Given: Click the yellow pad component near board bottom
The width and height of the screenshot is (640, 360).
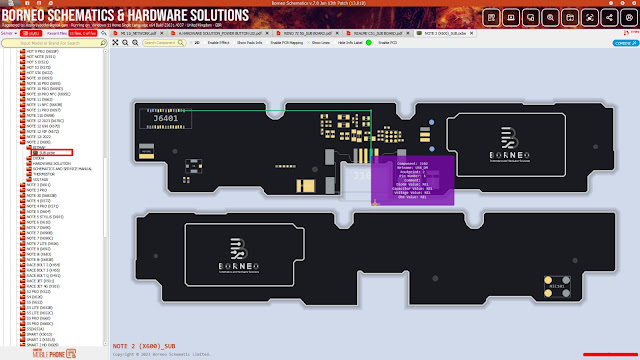Looking at the screenshot, I should pos(306,186).
